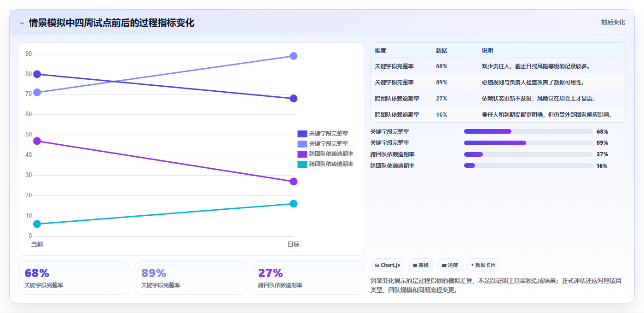Click the light periwinkle data point at 71
This screenshot has height=313, width=644.
pos(37,92)
